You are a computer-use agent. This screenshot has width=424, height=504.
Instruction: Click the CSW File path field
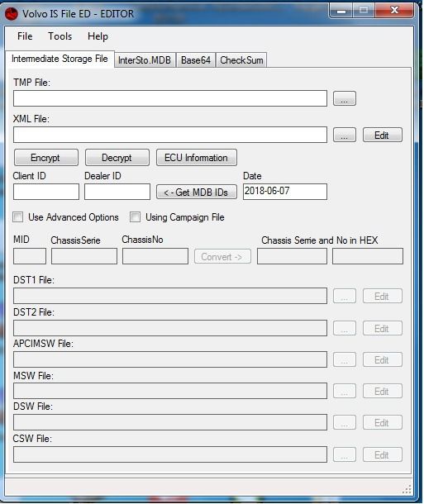click(x=170, y=454)
